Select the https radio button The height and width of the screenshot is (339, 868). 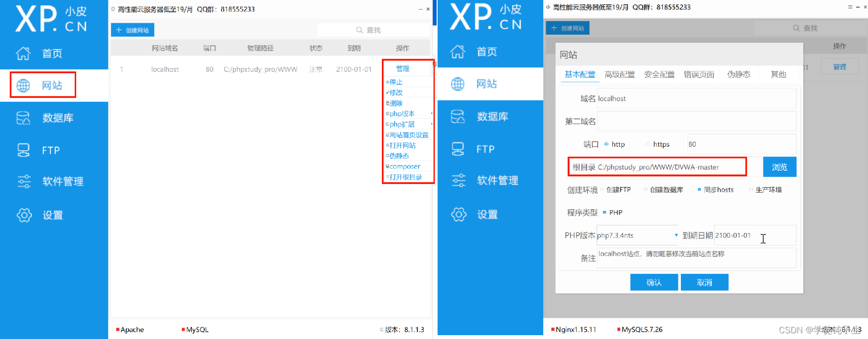point(648,144)
